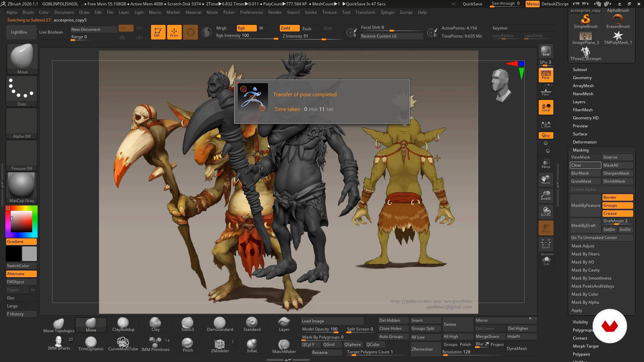644x362 pixels.
Task: Select the IMM Primitives brush
Action: 155,344
